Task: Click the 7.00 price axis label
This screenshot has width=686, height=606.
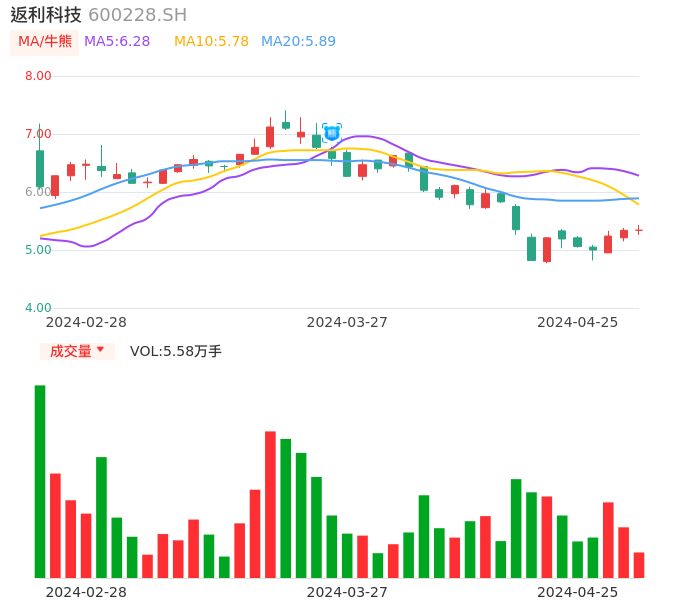Action: pyautogui.click(x=38, y=134)
